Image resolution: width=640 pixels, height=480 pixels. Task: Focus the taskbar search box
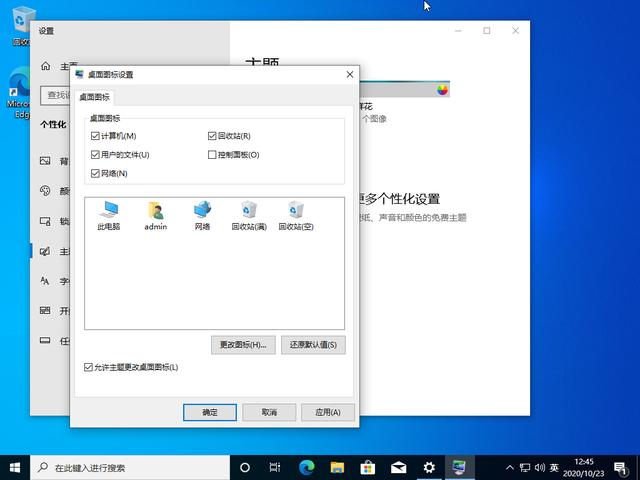pyautogui.click(x=130, y=468)
